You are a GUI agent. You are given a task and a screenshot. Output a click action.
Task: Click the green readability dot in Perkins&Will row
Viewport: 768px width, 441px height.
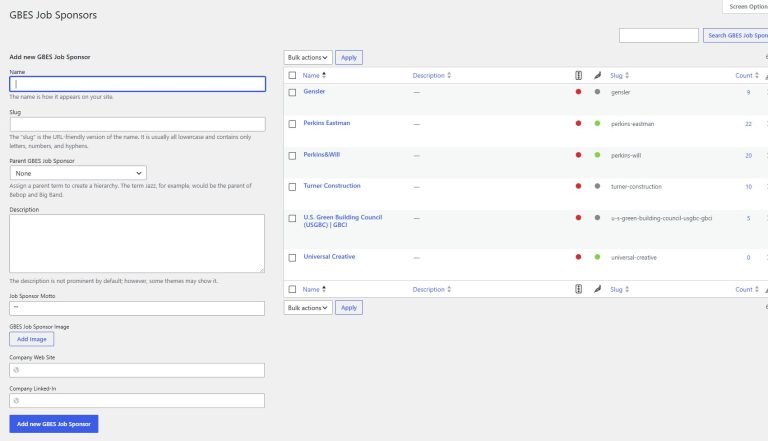click(597, 155)
